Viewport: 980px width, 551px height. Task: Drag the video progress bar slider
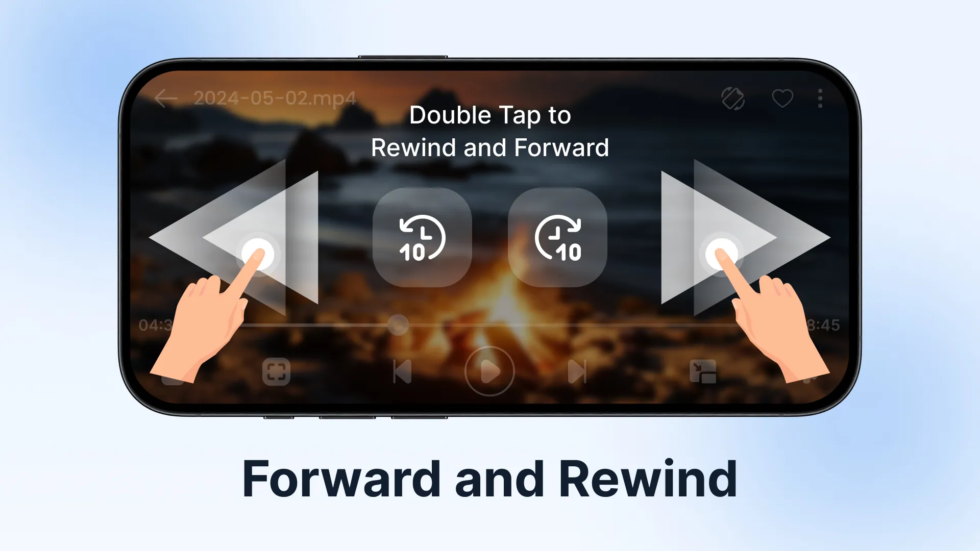point(398,325)
